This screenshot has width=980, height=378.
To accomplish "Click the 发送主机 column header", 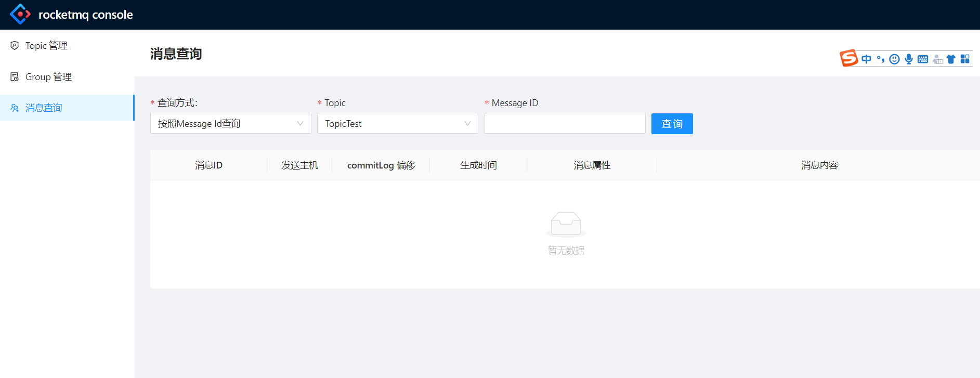I will [299, 165].
